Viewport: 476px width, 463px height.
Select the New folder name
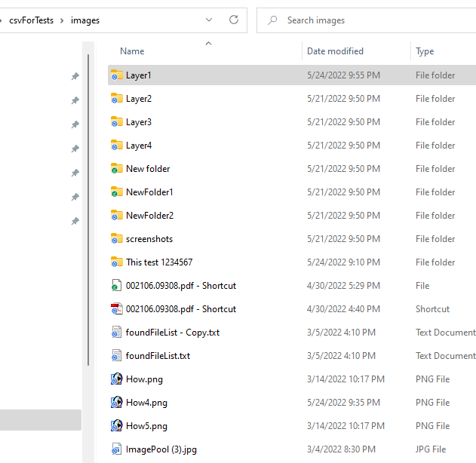coord(148,169)
